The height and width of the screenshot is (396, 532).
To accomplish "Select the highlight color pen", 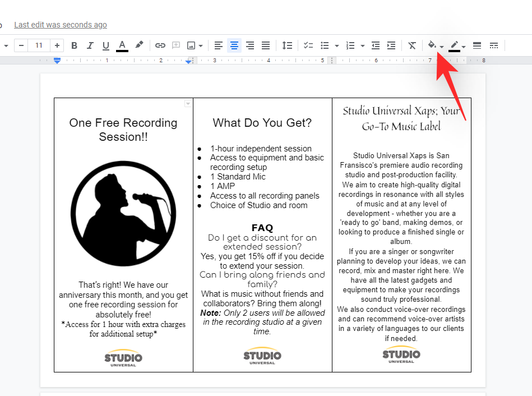I will [x=139, y=45].
